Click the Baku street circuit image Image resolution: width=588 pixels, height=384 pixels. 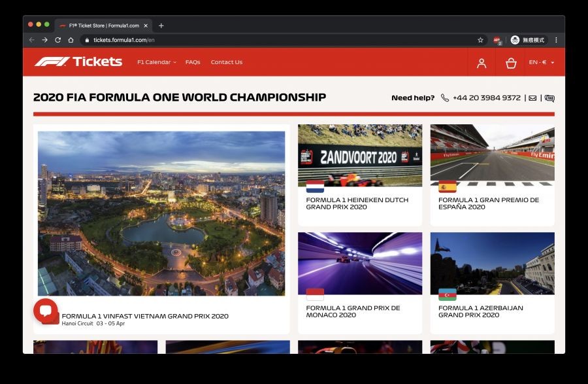tap(493, 263)
